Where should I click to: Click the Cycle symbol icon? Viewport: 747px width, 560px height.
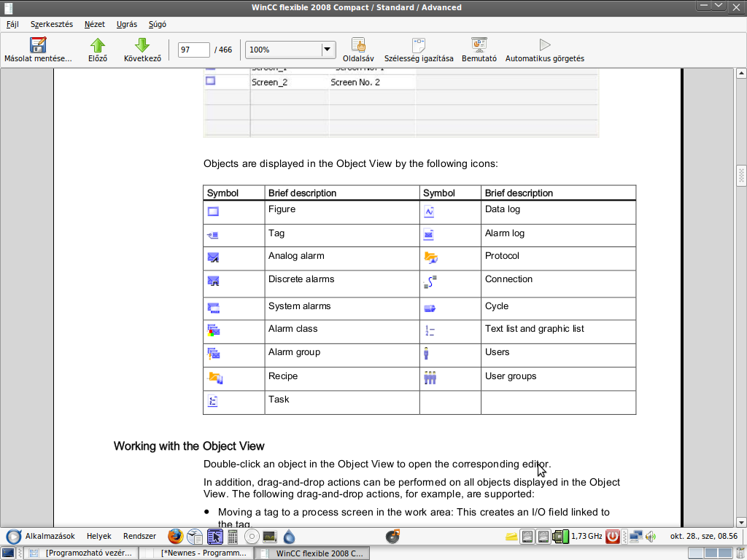tap(429, 308)
